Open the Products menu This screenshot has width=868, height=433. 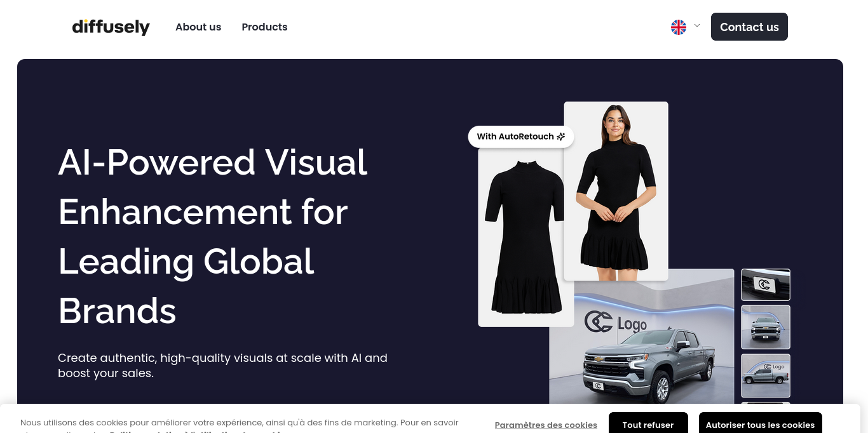tap(264, 27)
